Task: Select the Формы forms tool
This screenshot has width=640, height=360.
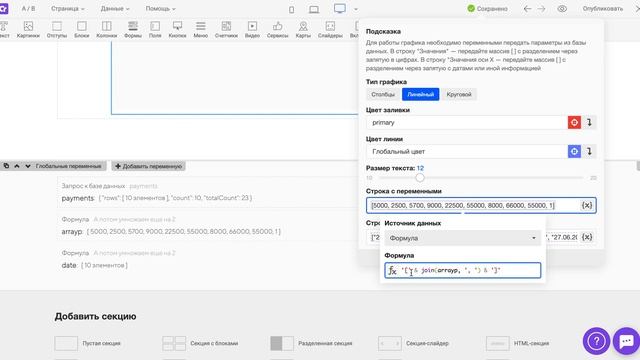Action: pos(133,29)
